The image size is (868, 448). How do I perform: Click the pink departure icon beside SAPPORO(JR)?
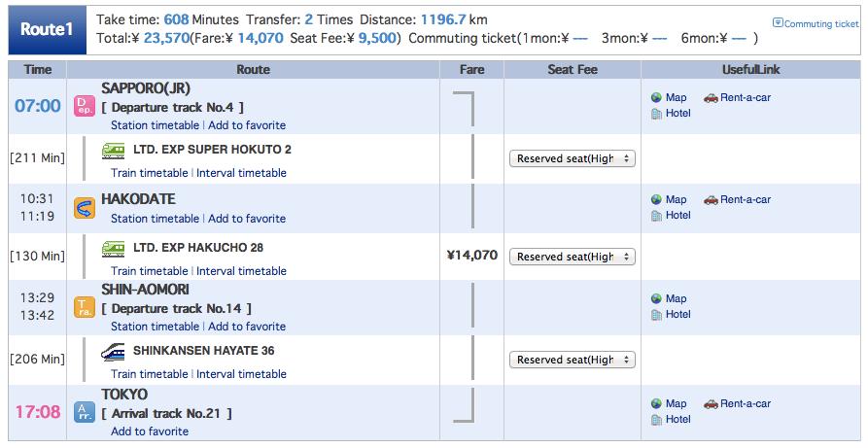(85, 106)
